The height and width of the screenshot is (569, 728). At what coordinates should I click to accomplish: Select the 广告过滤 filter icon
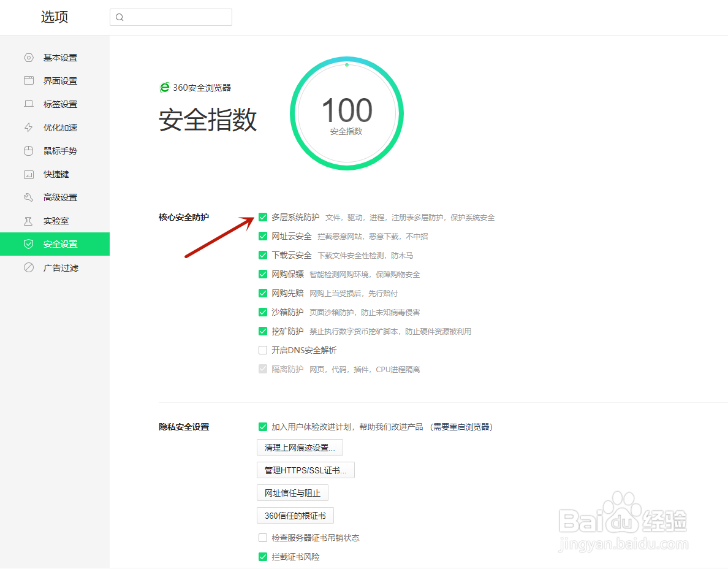[28, 267]
